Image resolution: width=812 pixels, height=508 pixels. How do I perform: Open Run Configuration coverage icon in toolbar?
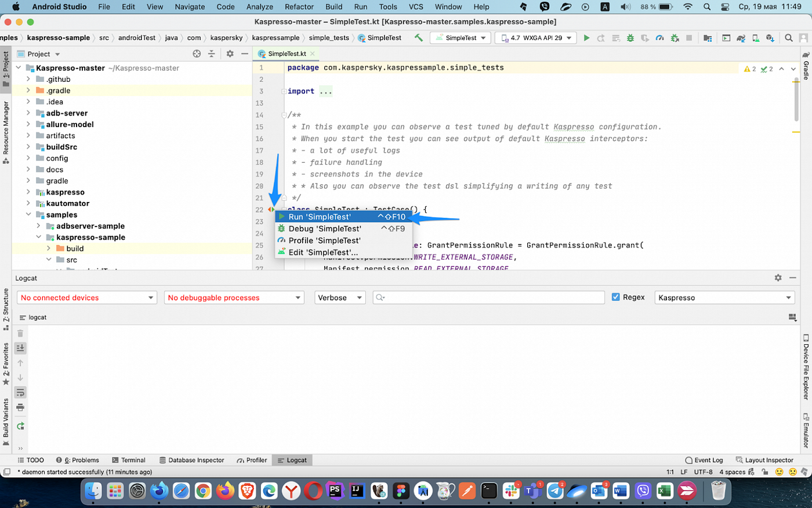coord(645,38)
